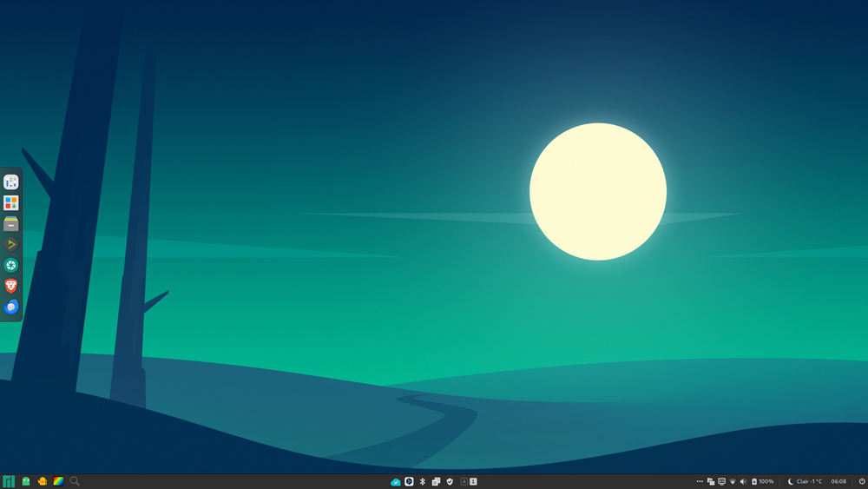Viewport: 868px width, 489px height.
Task: Expand hidden tray items with three dots
Action: click(x=700, y=481)
